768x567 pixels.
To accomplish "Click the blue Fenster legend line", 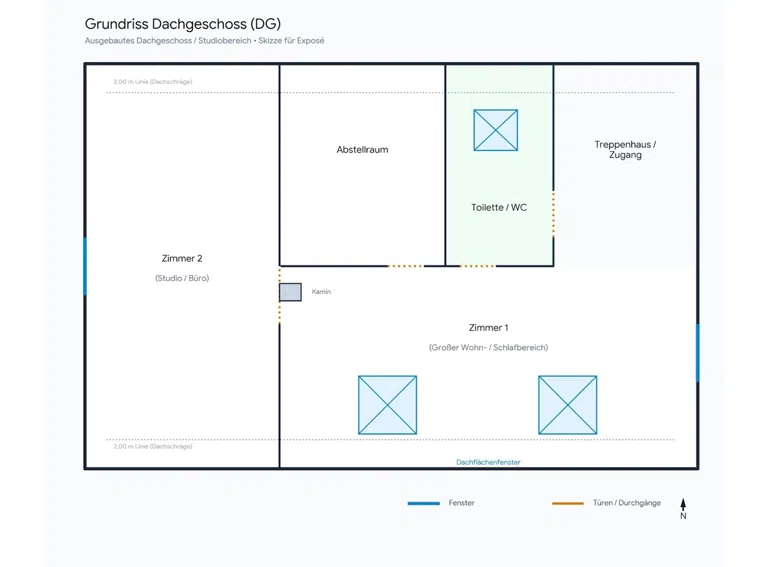I will pos(424,503).
